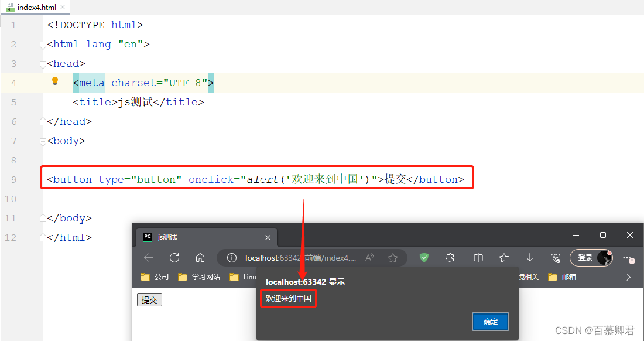Toggle fold marker at closing body line 11

pos(43,218)
